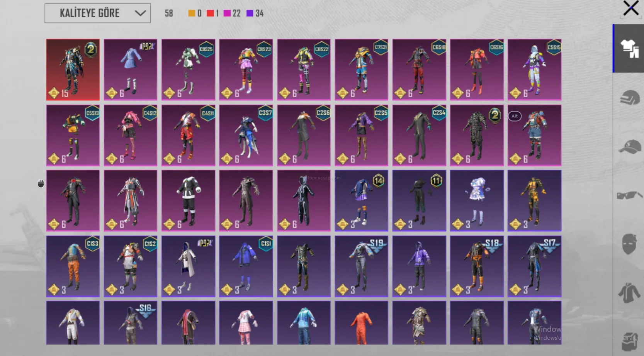Close the inventory with the X button

point(630,8)
